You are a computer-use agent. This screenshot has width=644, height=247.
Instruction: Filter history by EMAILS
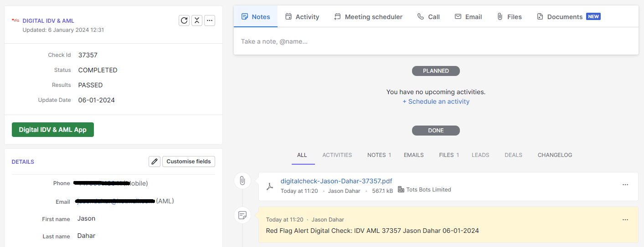tap(414, 155)
